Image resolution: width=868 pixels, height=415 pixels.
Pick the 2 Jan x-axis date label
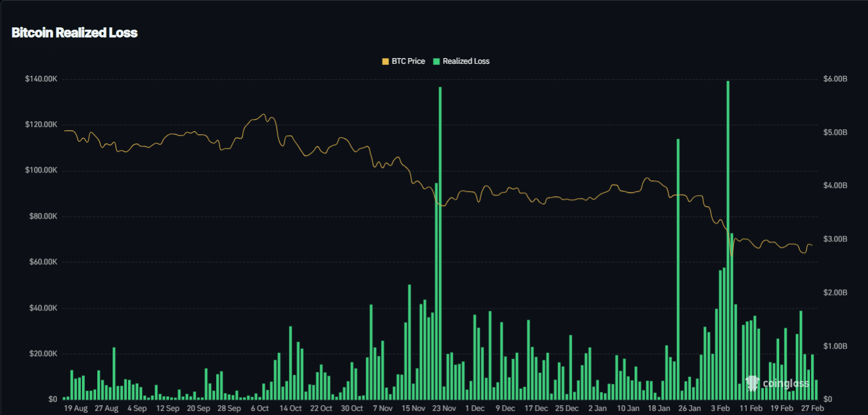tap(597, 408)
